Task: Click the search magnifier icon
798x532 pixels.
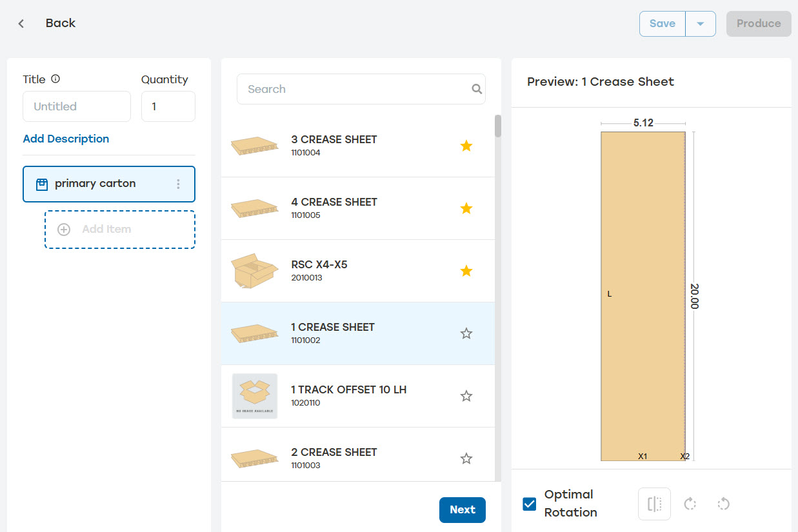Action: click(477, 89)
